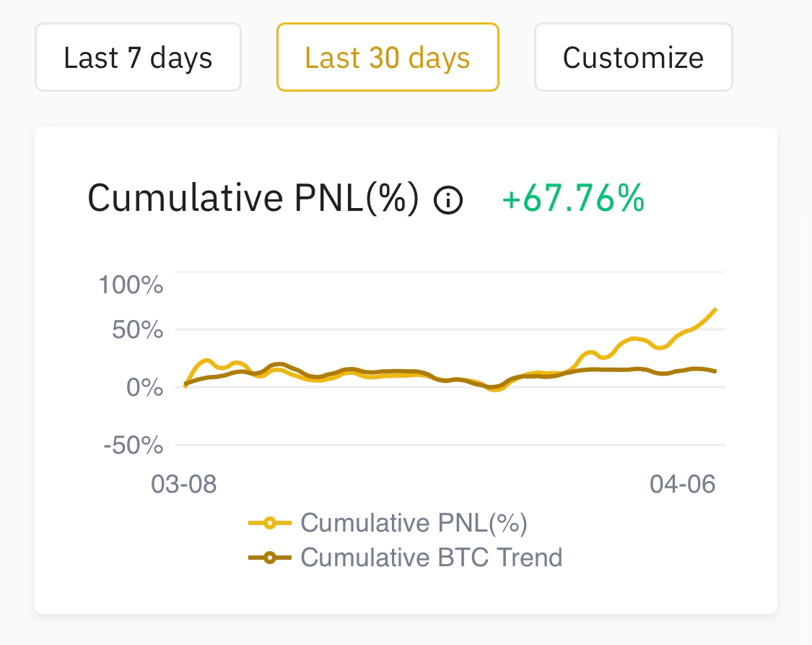The image size is (812, 645).
Task: Click the BTC Trend line's right end
Action: pos(715,371)
